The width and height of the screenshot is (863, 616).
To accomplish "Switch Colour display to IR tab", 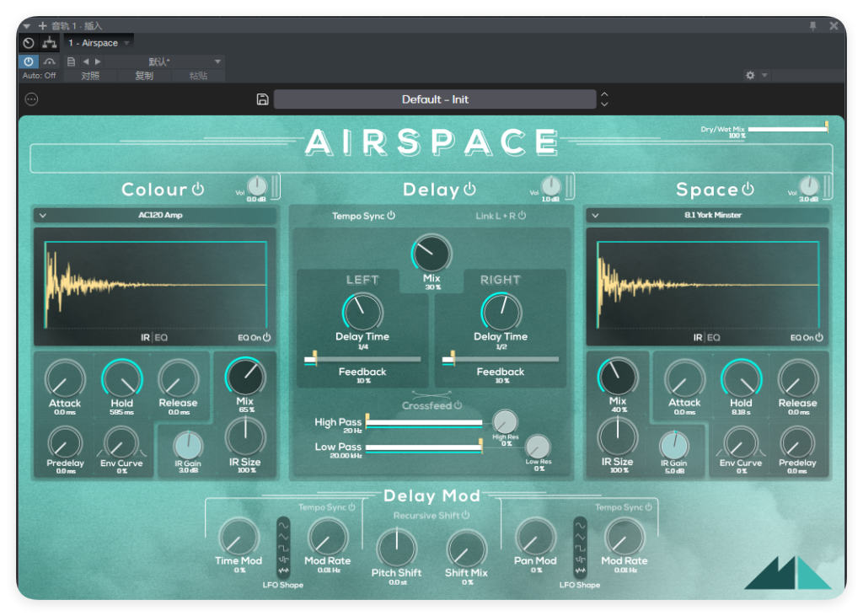I will [x=145, y=337].
